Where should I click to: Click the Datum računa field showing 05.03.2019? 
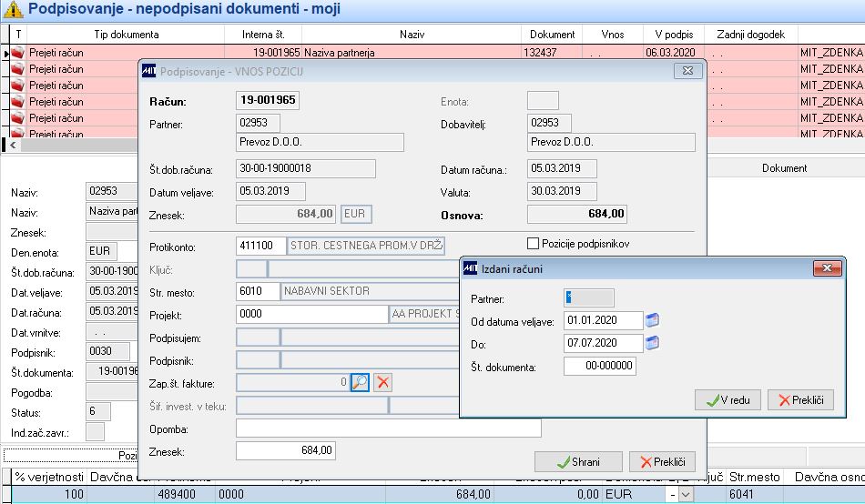562,168
